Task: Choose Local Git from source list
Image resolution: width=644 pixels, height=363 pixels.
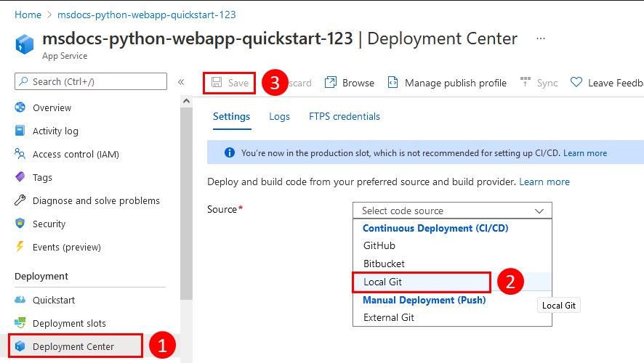Action: (x=422, y=282)
